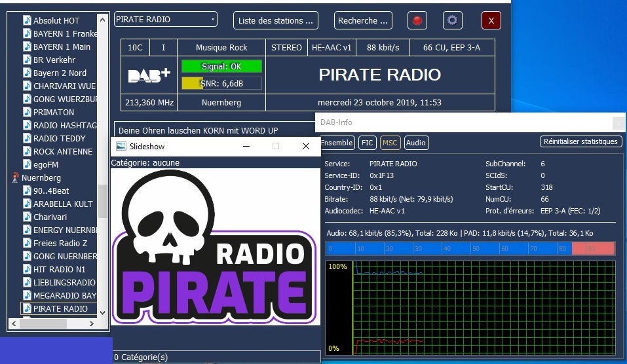627x364 pixels.
Task: Click the horizontal scroll-right arrow
Action: coord(92,323)
